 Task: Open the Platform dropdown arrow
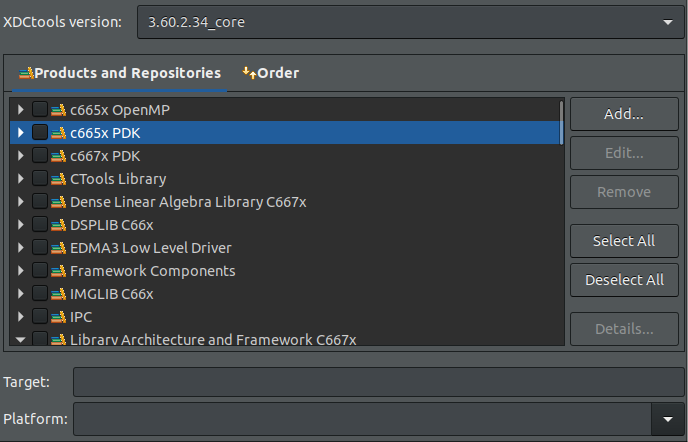tap(665, 418)
